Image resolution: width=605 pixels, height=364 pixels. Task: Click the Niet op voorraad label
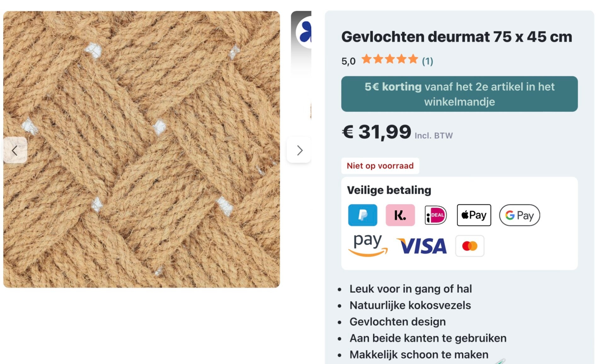click(x=380, y=166)
